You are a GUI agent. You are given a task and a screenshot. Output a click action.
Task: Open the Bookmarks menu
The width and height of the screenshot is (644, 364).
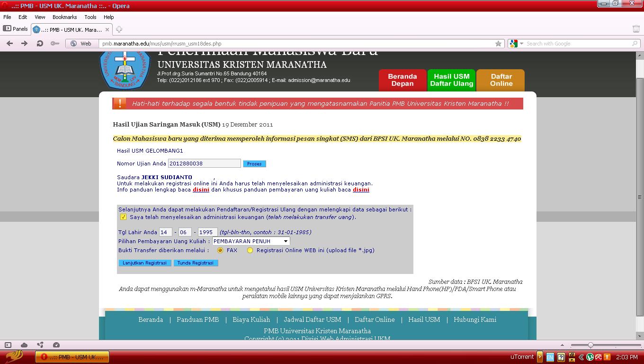click(64, 17)
